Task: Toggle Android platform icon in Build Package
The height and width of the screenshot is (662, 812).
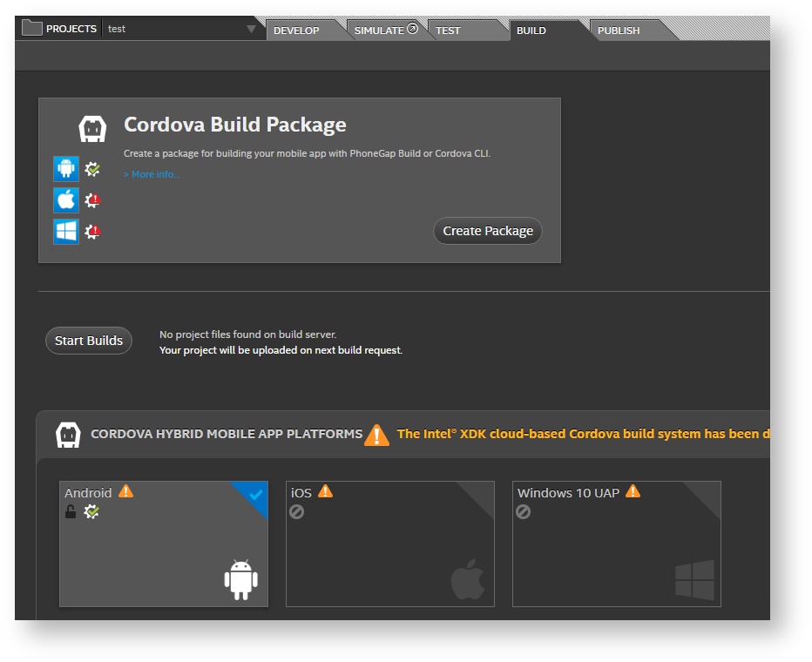Action: pyautogui.click(x=66, y=169)
